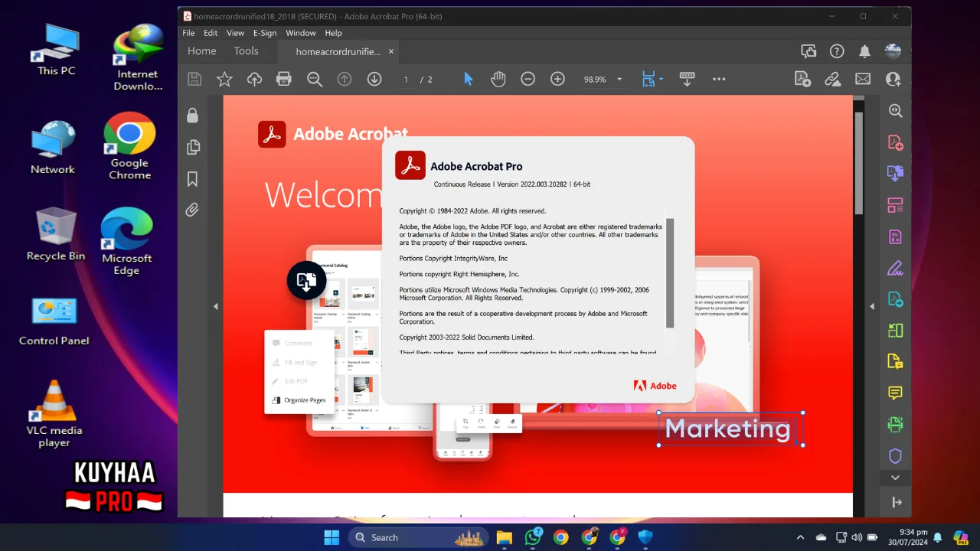
Task: Open the Create PDF tool
Action: pyautogui.click(x=895, y=142)
